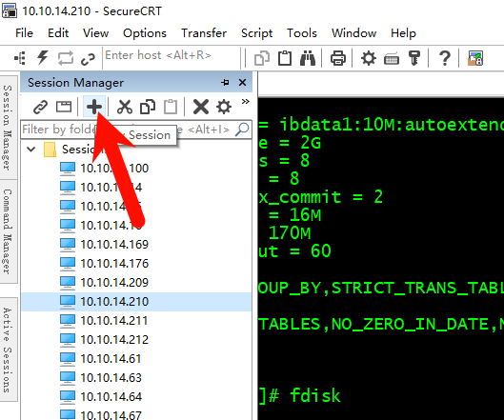Image resolution: width=504 pixels, height=420 pixels.
Task: Click the Paste clipboard icon in main toolbar
Action: pyautogui.click(x=285, y=58)
